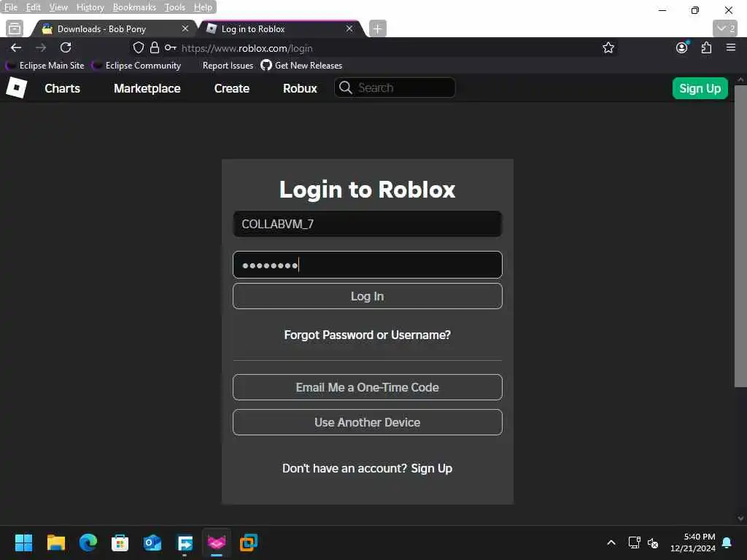The width and height of the screenshot is (747, 560).
Task: Reload the page with the refresh icon
Action: click(x=66, y=47)
